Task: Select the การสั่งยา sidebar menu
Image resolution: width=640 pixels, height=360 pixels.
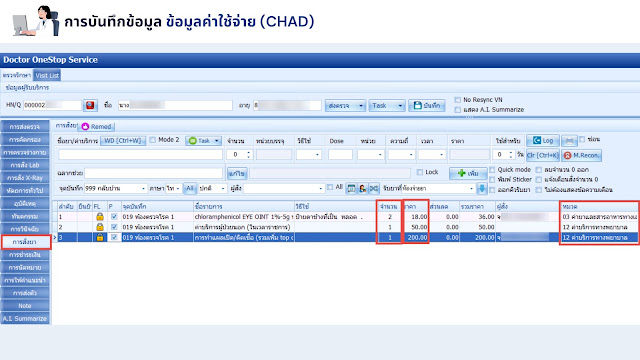Action: point(25,242)
